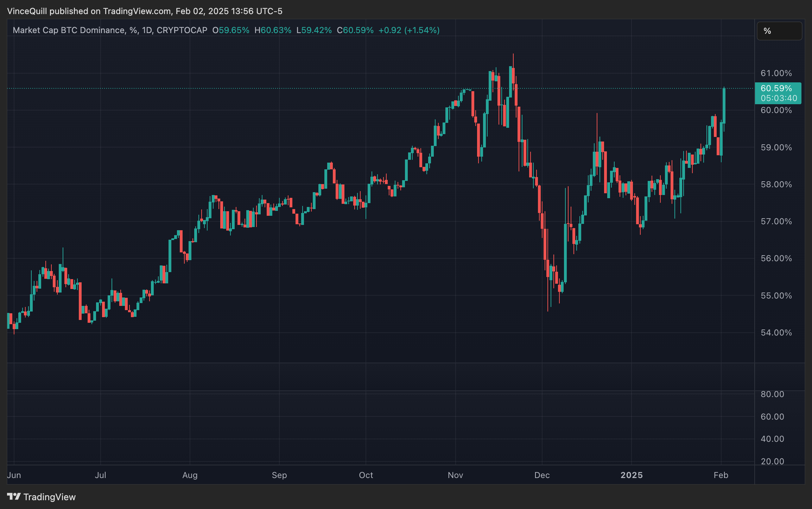Click the TradingView wordmark text

pyautogui.click(x=50, y=497)
